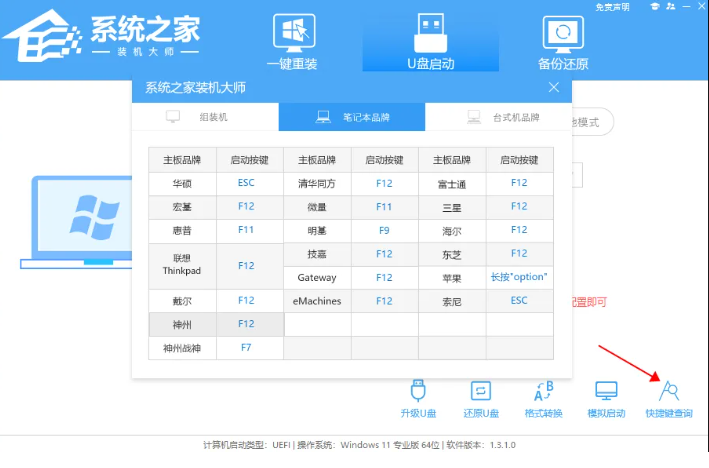Click the 索尼 brand cell

(452, 302)
